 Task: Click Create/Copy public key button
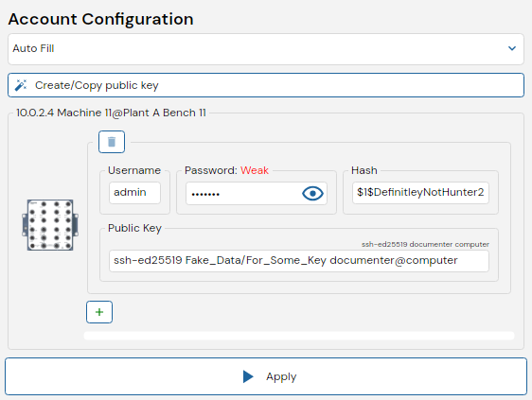click(x=266, y=85)
